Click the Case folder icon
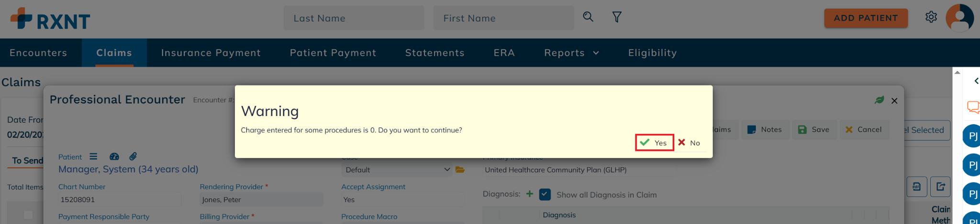Viewport: 980px width, 224px height. 460,170
